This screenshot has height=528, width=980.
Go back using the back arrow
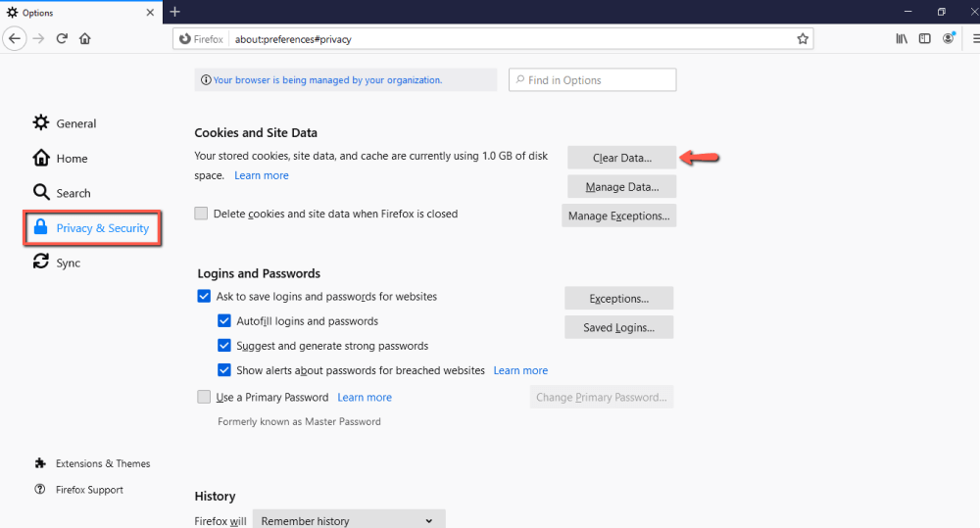pyautogui.click(x=15, y=39)
